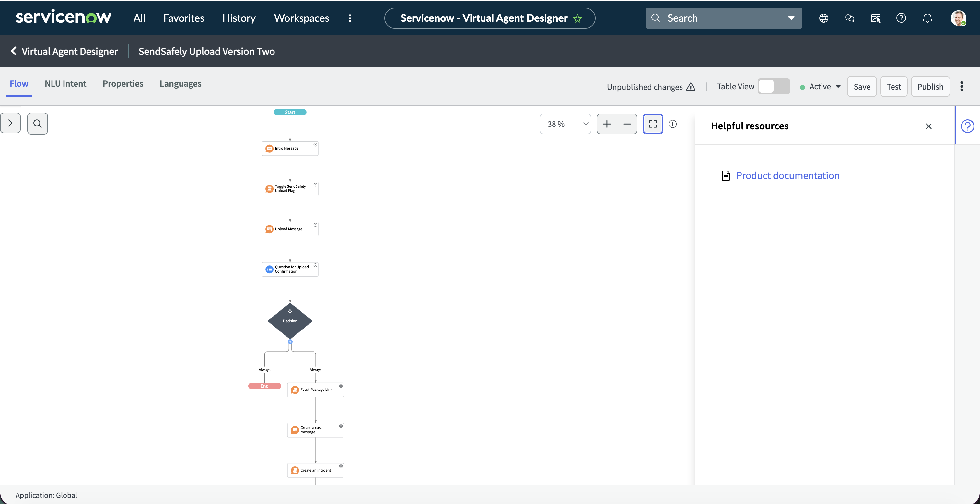The width and height of the screenshot is (980, 504).
Task: Open the Favorites menu
Action: (184, 18)
